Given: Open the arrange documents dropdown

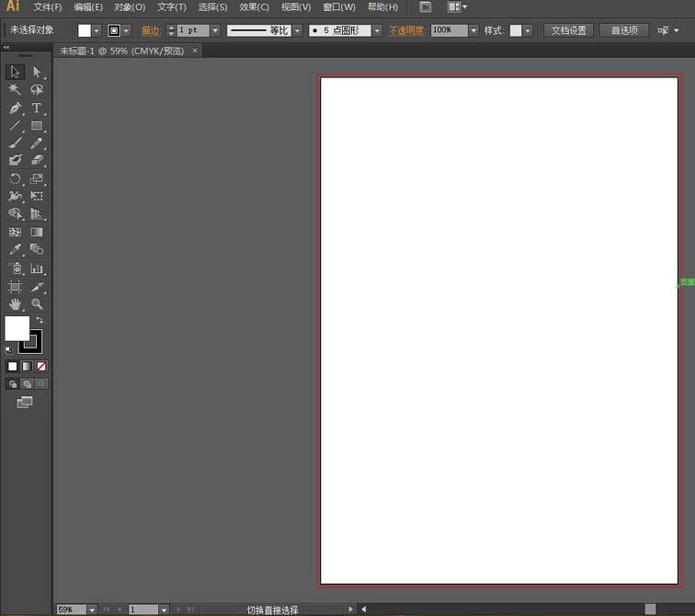Looking at the screenshot, I should pyautogui.click(x=457, y=6).
